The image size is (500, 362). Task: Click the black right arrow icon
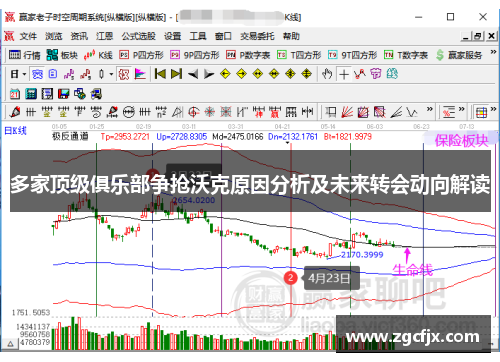[209, 74]
